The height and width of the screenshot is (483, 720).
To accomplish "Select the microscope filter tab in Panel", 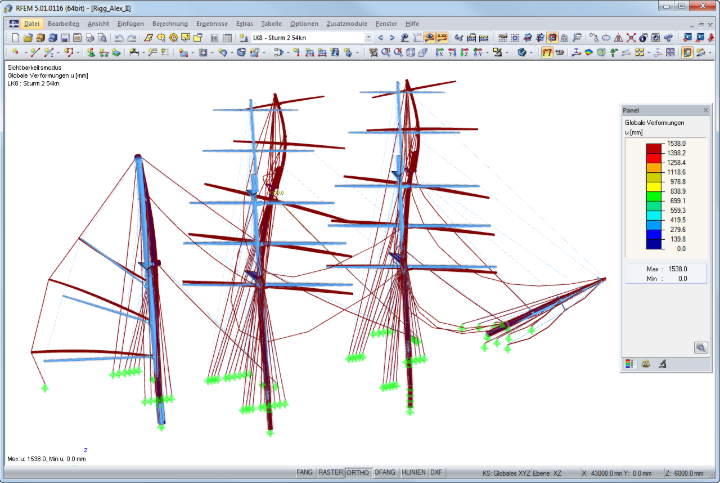I will pos(662,364).
